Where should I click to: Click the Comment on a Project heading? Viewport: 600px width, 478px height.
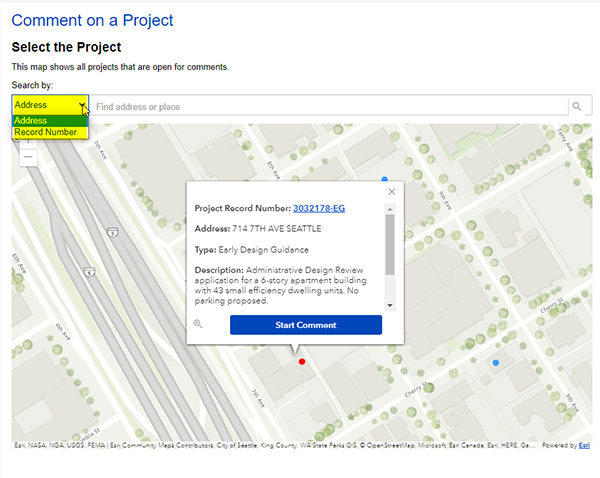tap(92, 20)
